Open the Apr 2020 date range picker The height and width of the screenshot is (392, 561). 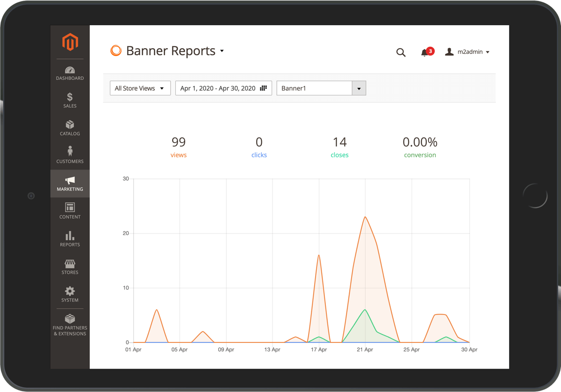point(223,88)
